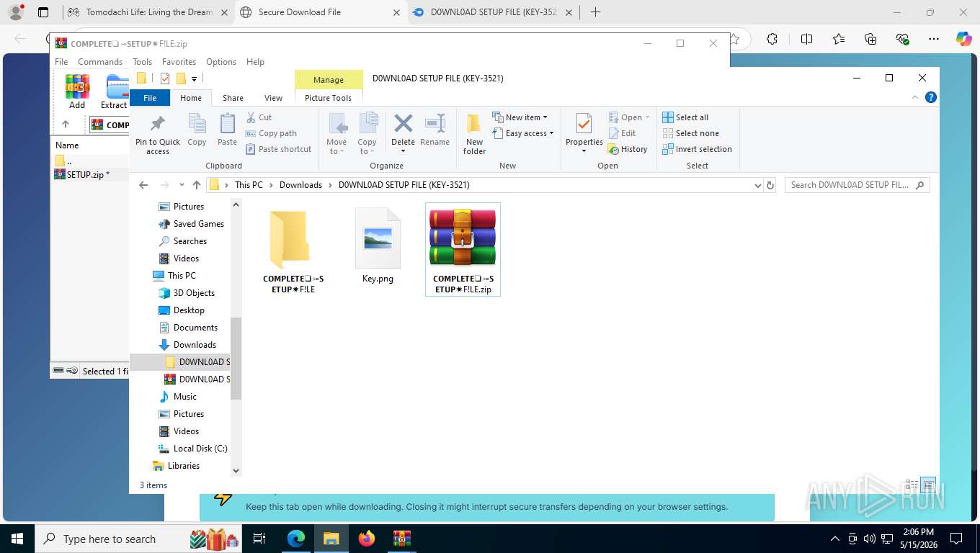
Task: Open Music in navigation pane
Action: (x=177, y=397)
